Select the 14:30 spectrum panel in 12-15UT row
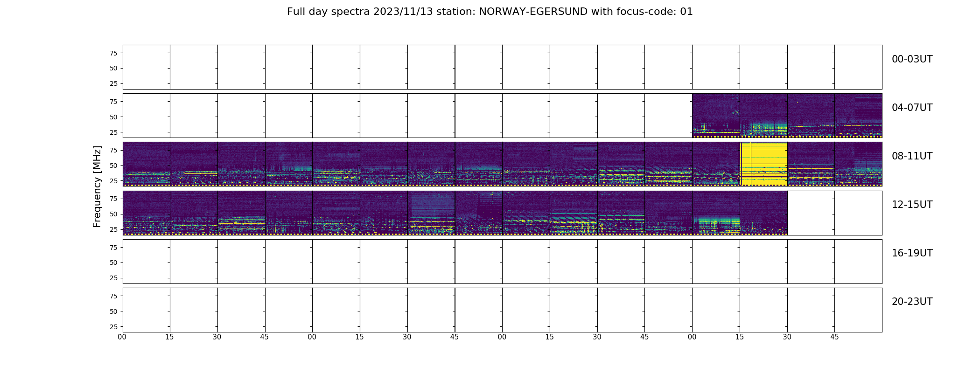The image size is (980, 373). coord(621,213)
